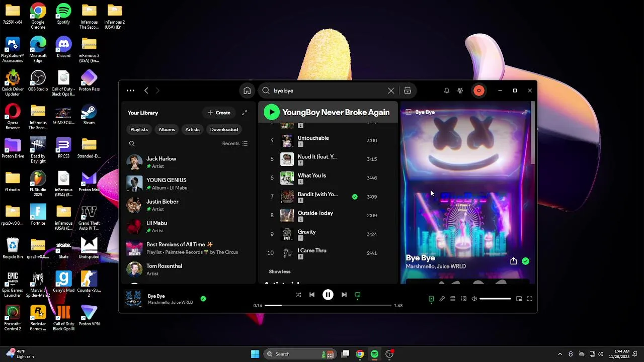Screen dimensions: 644x362
Task: Go to Spotify Home
Action: pyautogui.click(x=247, y=91)
